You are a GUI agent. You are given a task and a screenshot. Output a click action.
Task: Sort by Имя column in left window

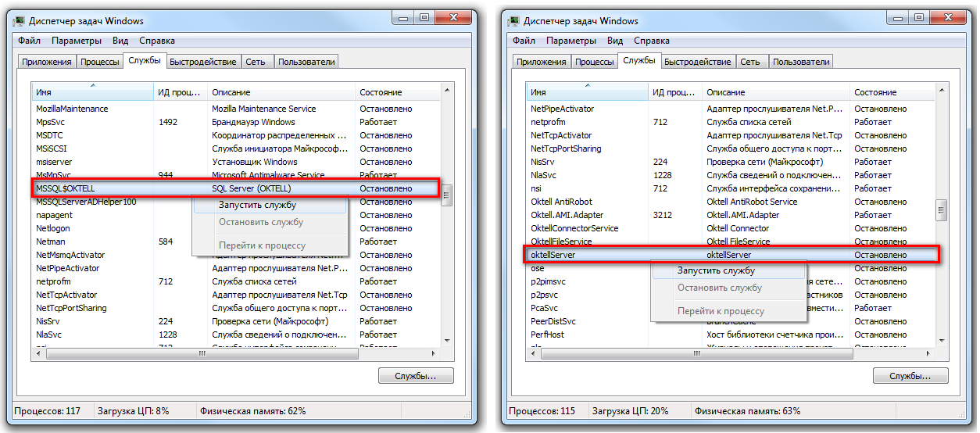(92, 92)
